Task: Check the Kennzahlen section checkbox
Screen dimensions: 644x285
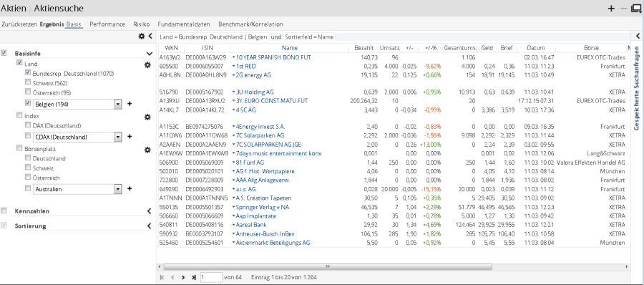Action: (4, 211)
